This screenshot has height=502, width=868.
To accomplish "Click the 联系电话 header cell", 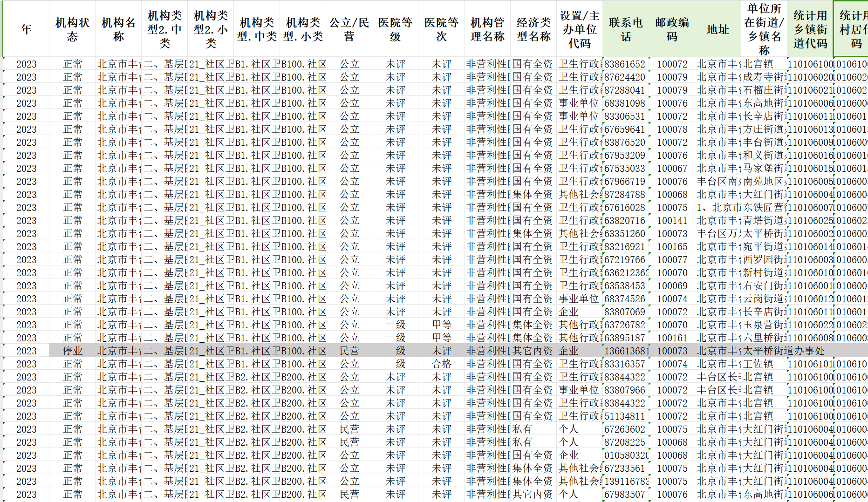I will point(625,29).
